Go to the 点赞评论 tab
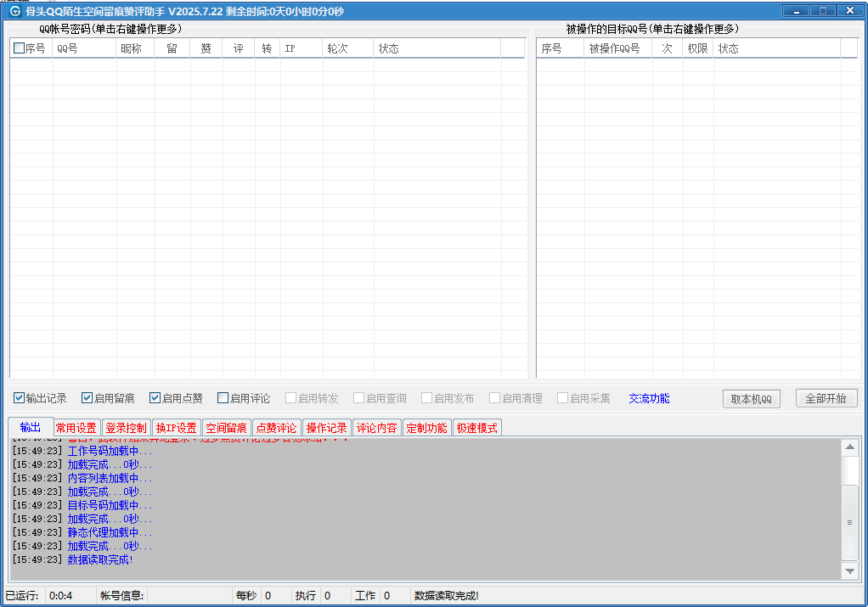 (276, 428)
